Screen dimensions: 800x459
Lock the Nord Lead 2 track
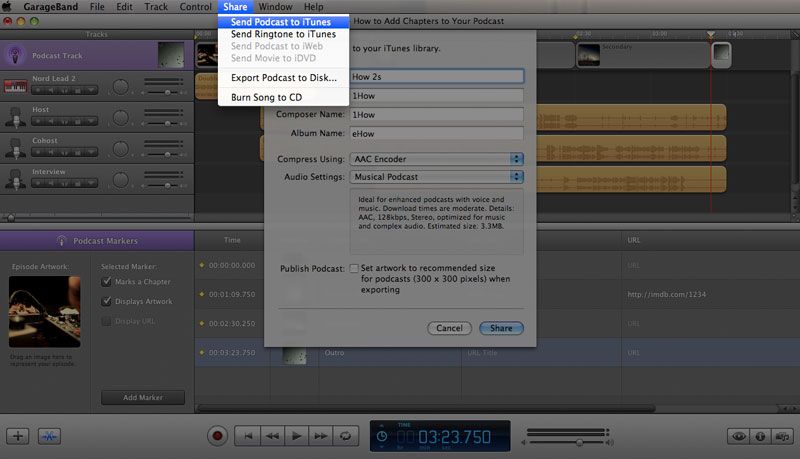pyautogui.click(x=78, y=91)
